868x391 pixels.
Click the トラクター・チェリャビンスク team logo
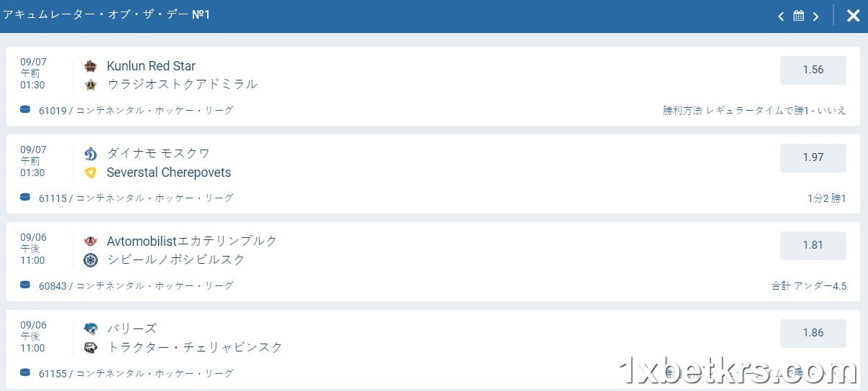[91, 347]
